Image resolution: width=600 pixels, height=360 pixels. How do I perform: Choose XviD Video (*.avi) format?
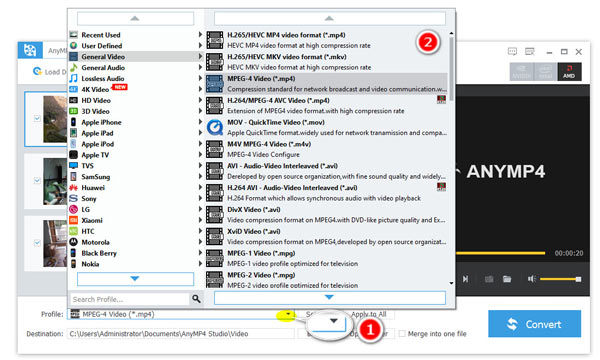(x=326, y=236)
